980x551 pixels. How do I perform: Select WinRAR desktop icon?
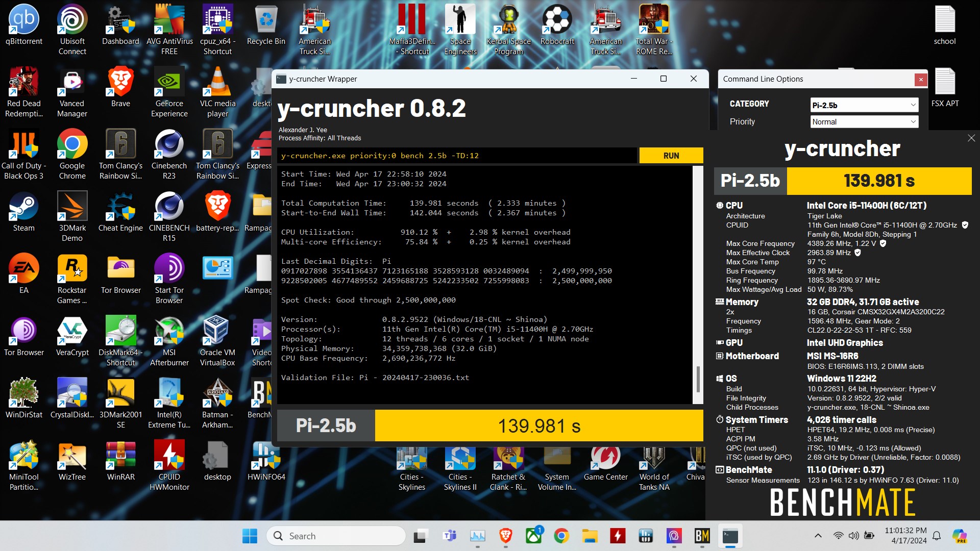pyautogui.click(x=121, y=461)
